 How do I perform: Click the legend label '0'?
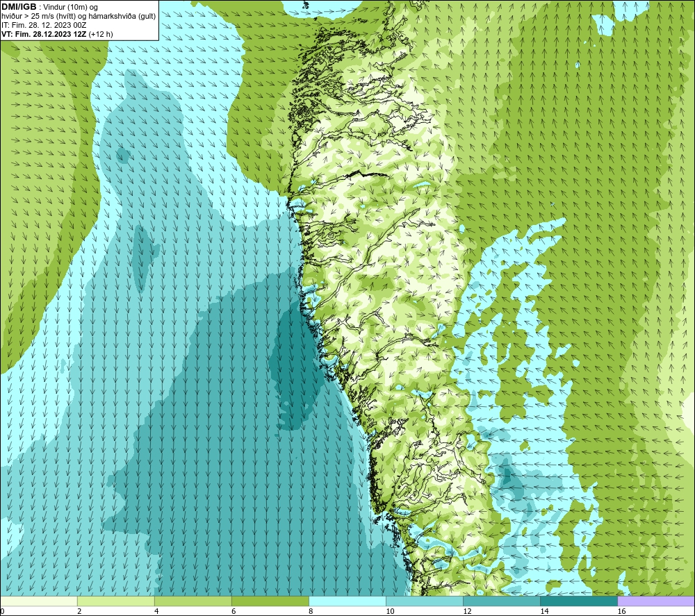click(2, 611)
